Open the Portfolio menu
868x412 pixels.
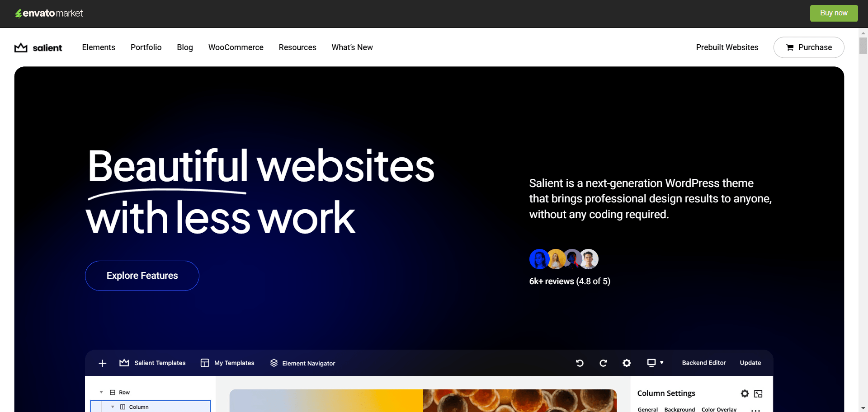tap(146, 47)
